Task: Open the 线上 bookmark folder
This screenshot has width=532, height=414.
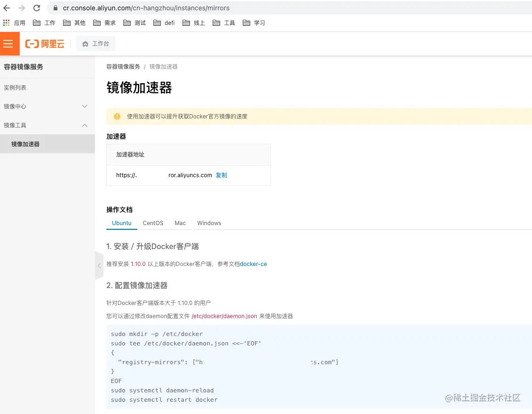Action: point(193,23)
